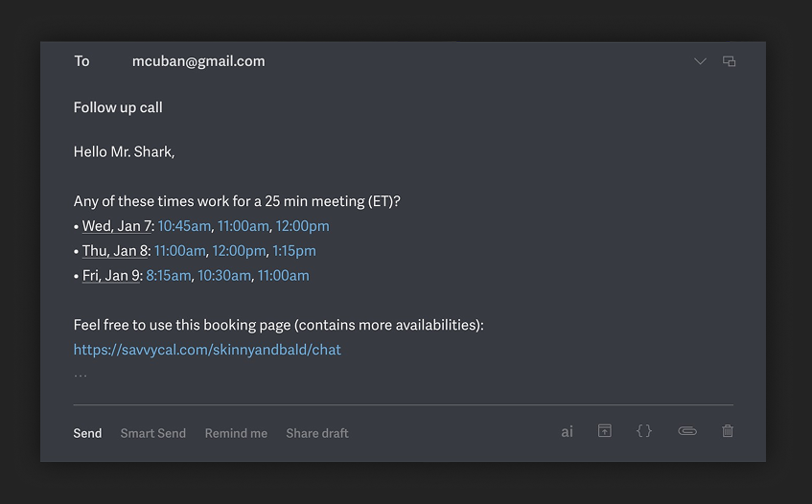Insert a snippet with curly braces icon
The height and width of the screenshot is (504, 812).
coord(644,431)
